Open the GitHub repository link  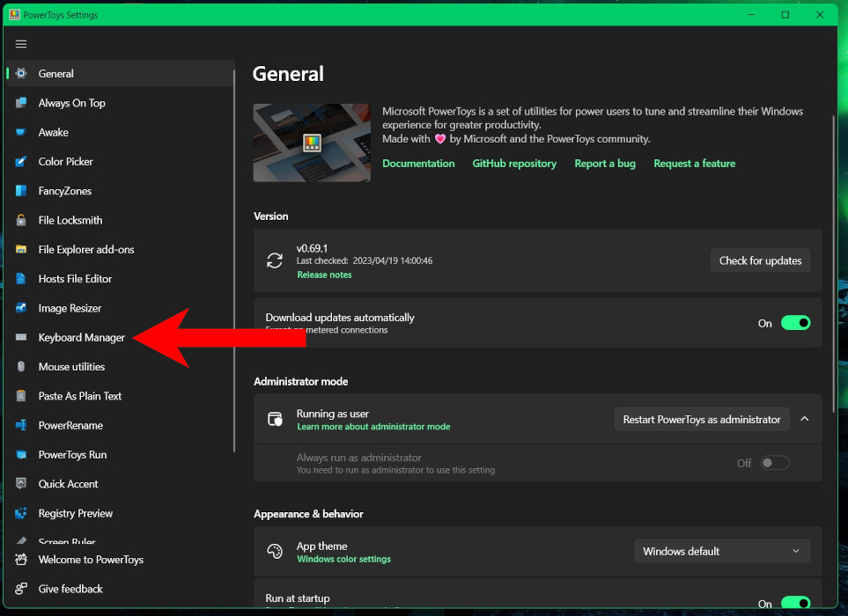[514, 163]
